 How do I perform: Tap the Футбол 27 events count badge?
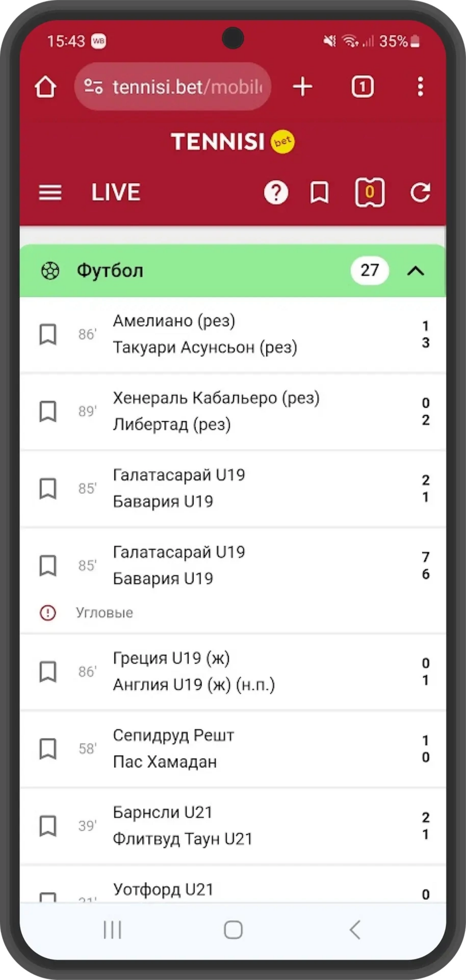point(369,270)
